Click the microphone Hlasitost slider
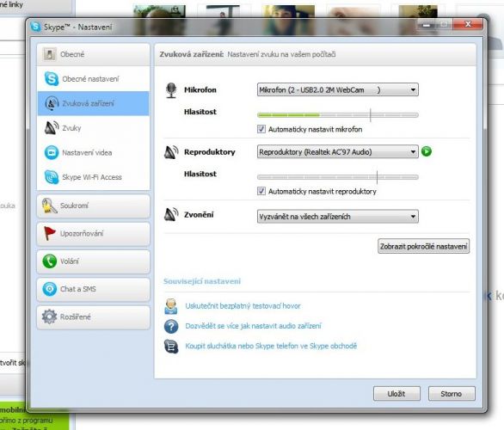The width and height of the screenshot is (504, 430). pyautogui.click(x=337, y=114)
